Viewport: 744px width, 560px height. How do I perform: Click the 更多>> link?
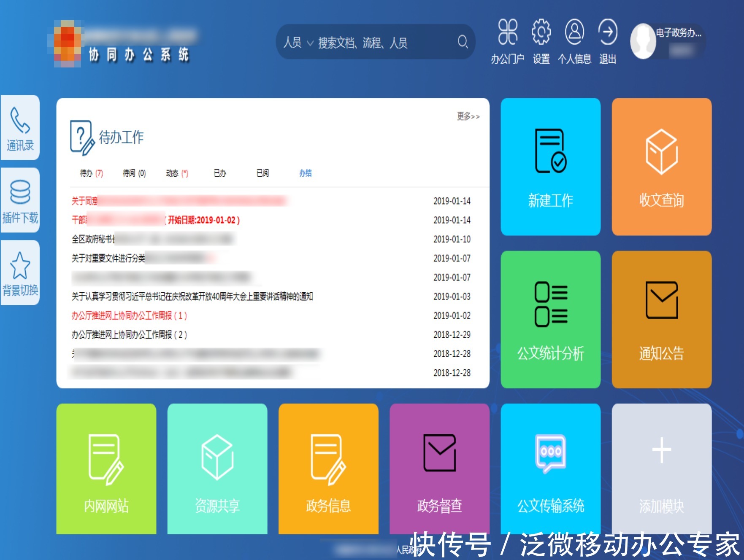point(468,116)
